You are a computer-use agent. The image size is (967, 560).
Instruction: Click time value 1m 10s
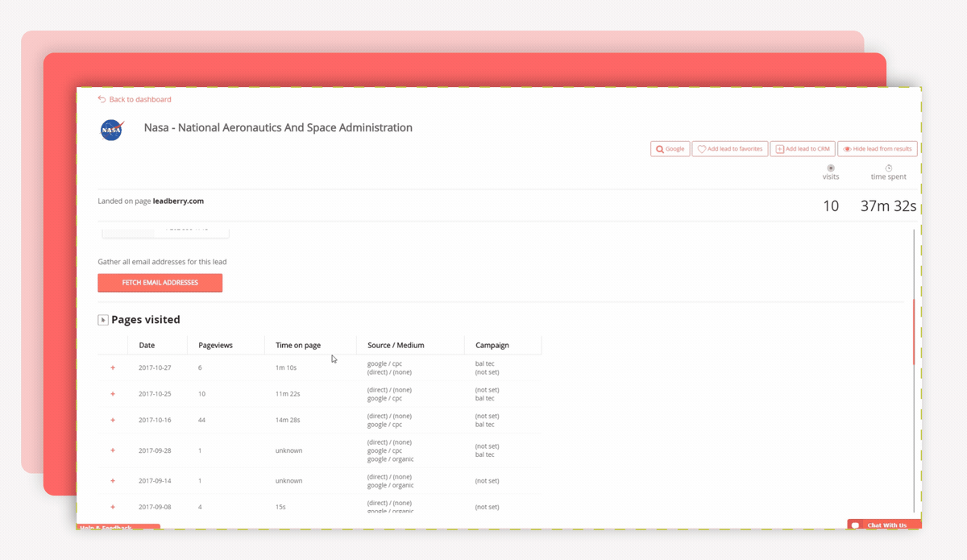pyautogui.click(x=286, y=367)
